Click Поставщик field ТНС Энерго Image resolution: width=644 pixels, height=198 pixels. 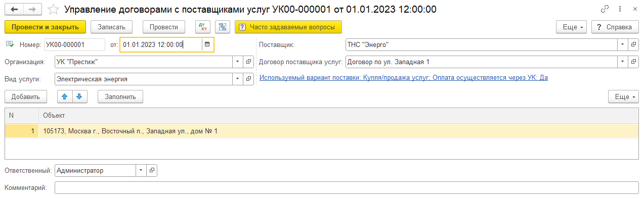point(481,44)
